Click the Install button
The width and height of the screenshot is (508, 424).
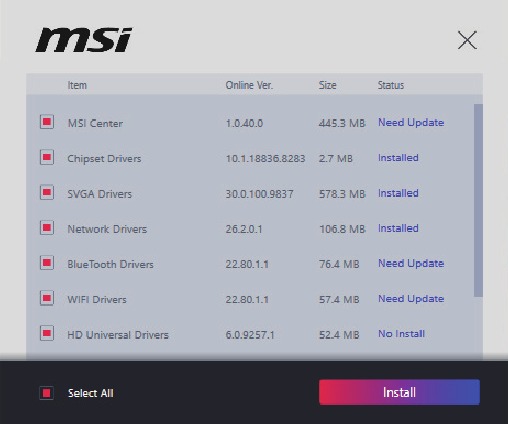pyautogui.click(x=399, y=392)
